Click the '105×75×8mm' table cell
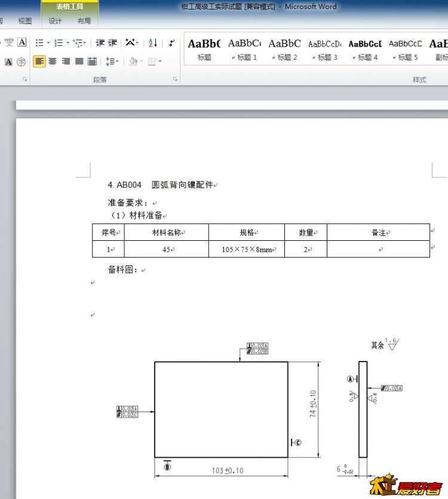 tap(247, 249)
